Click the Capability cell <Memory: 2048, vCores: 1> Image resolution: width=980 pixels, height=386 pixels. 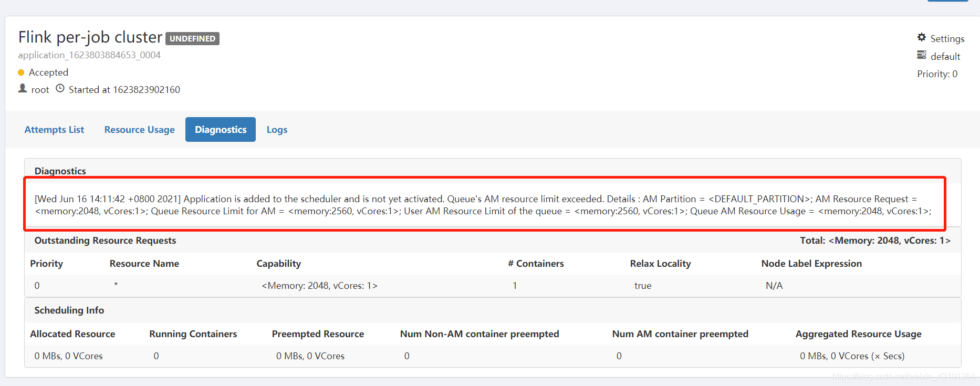pyautogui.click(x=319, y=286)
